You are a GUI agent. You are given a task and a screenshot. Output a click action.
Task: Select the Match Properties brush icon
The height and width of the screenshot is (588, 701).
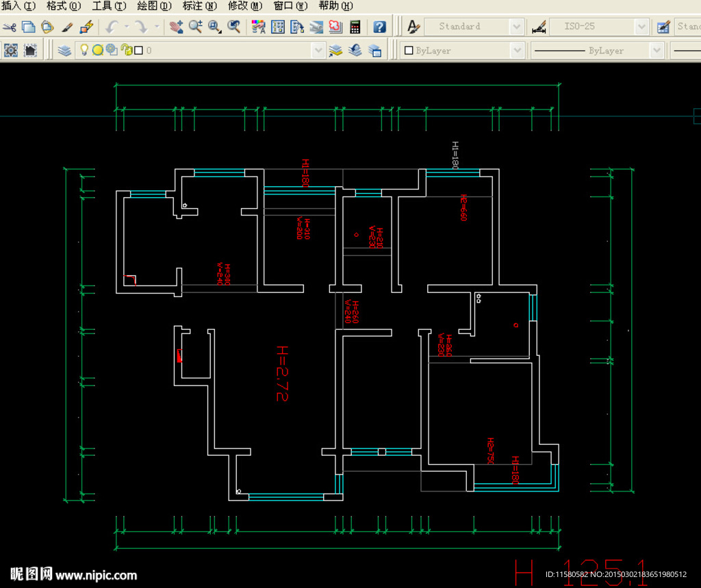(x=67, y=27)
